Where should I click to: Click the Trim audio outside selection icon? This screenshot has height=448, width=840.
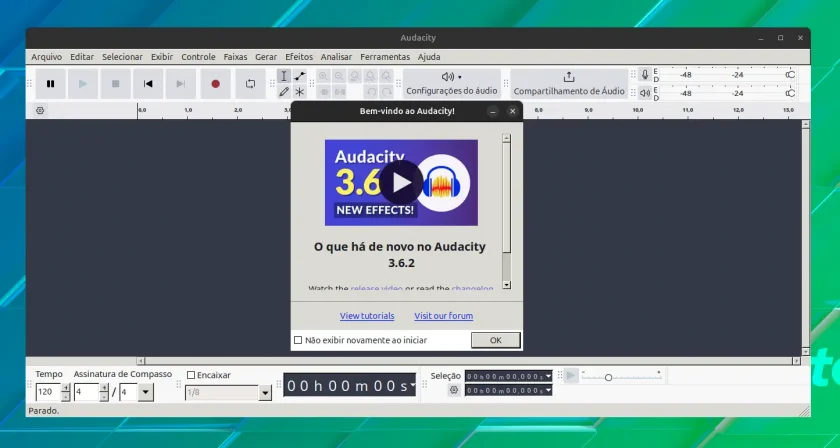click(324, 92)
